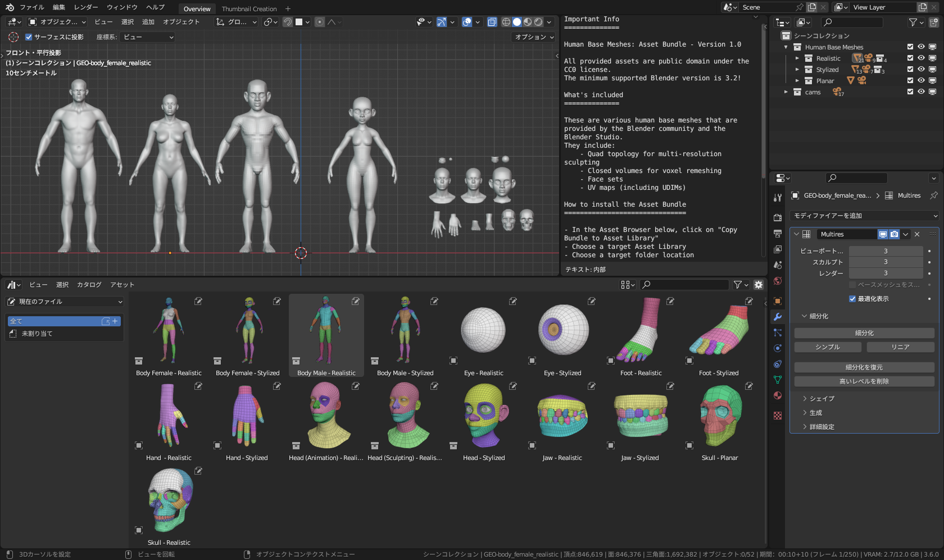Switch to Wireframe viewport shading
The height and width of the screenshot is (560, 944).
(506, 22)
